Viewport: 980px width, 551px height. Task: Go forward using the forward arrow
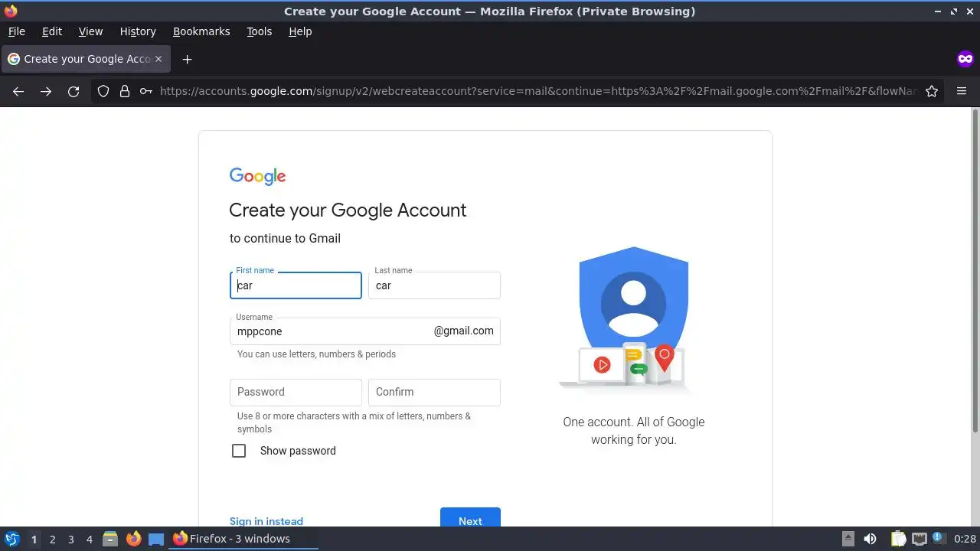[x=46, y=91]
